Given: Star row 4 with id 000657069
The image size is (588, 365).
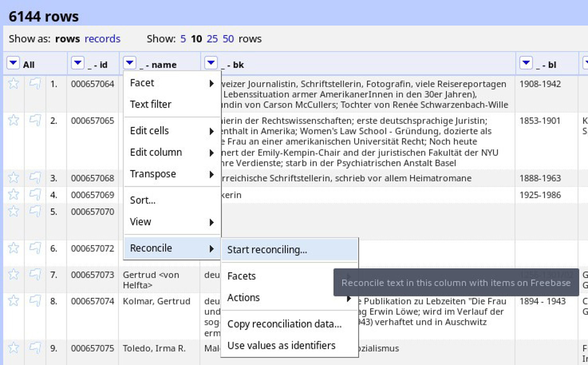Looking at the screenshot, I should click(x=13, y=194).
